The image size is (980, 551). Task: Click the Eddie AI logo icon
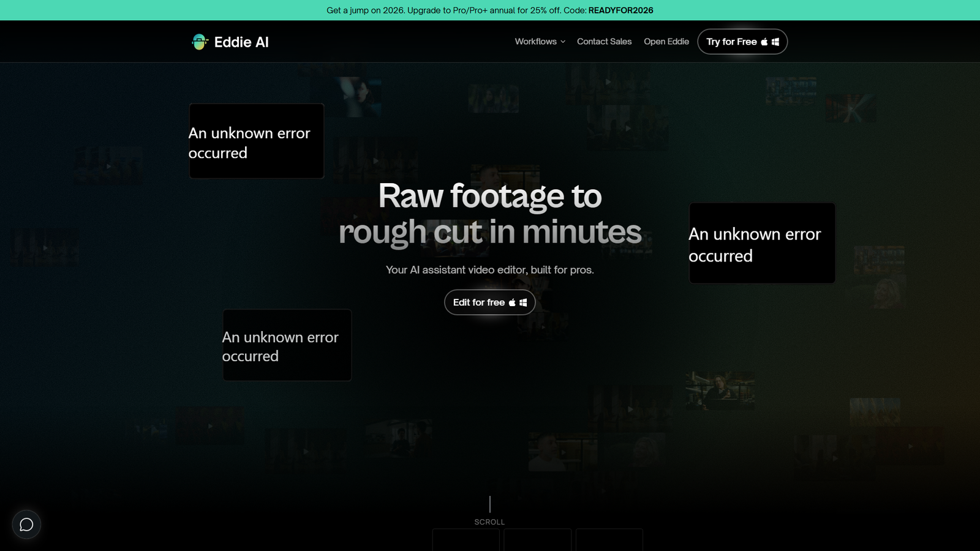(x=199, y=42)
